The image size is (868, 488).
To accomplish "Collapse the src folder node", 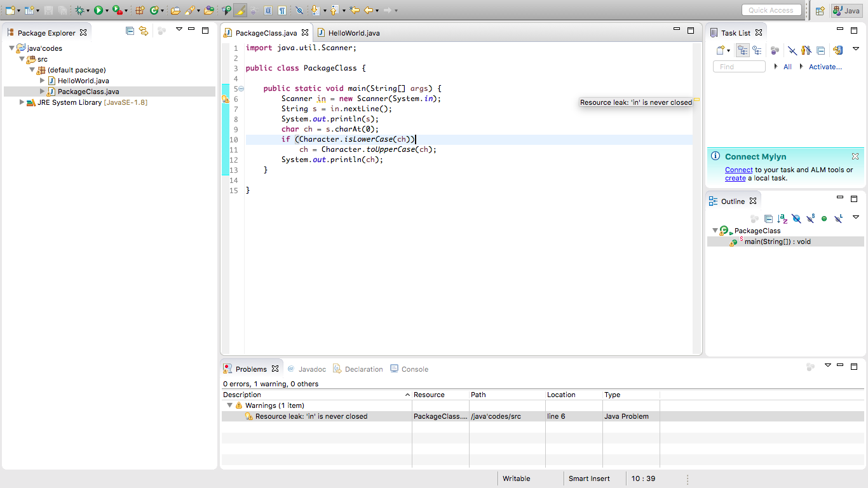I will [22, 59].
